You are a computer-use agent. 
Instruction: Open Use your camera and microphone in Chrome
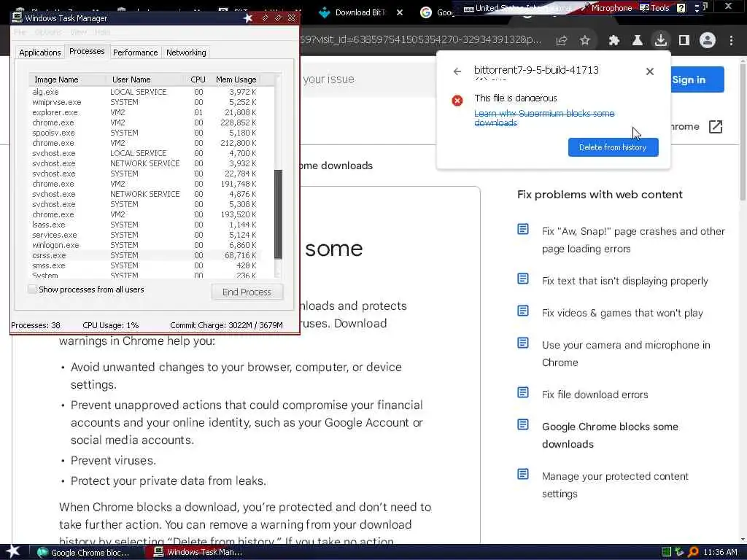click(x=625, y=354)
